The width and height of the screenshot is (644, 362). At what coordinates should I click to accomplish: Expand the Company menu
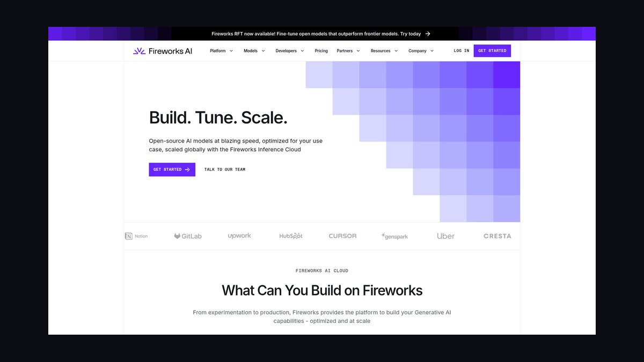[x=421, y=51]
